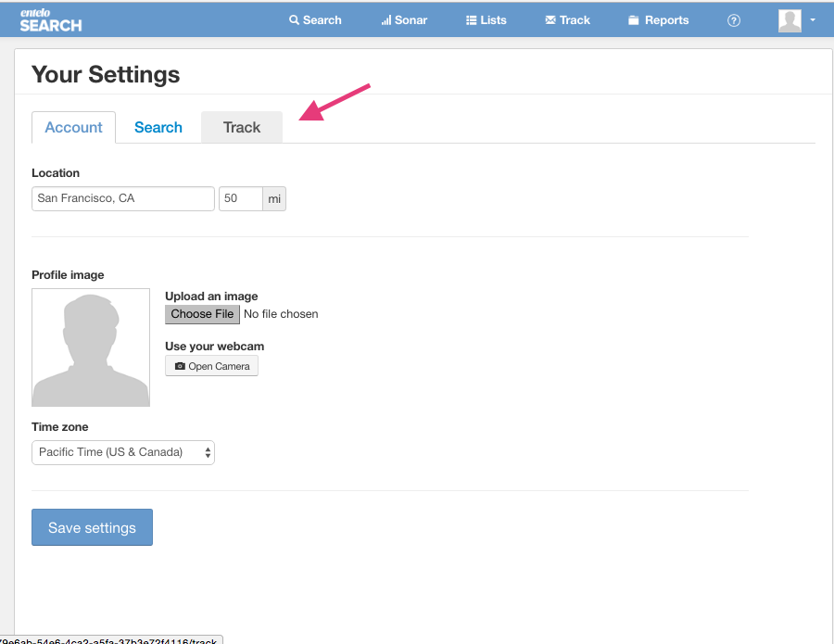Click the user avatar in the header
Screen dimensions: 834x644
(x=790, y=20)
